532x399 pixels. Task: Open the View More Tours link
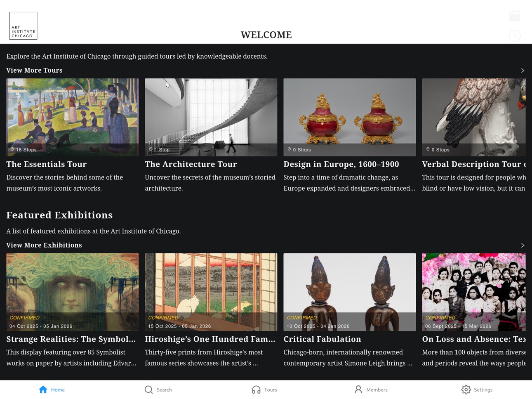coord(34,70)
